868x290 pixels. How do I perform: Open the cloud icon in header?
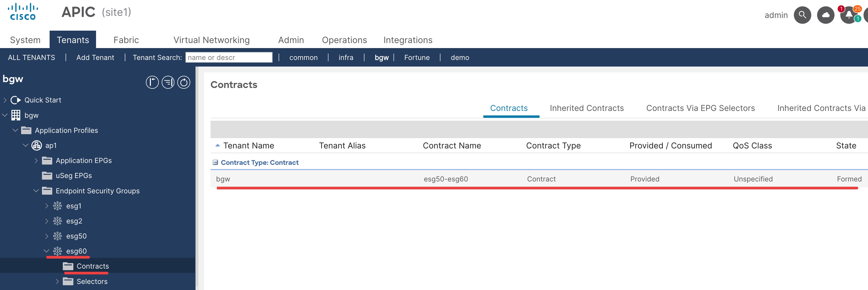click(x=826, y=15)
